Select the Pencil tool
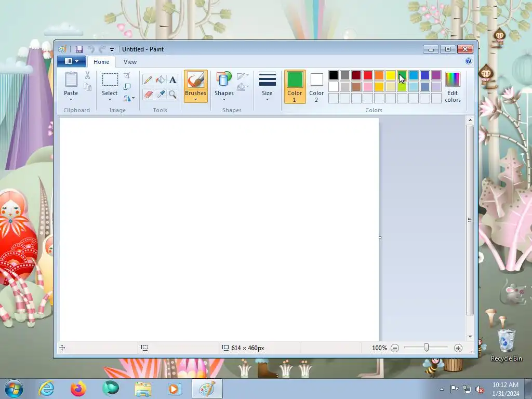Screen dimensions: 532x399 tap(148, 79)
